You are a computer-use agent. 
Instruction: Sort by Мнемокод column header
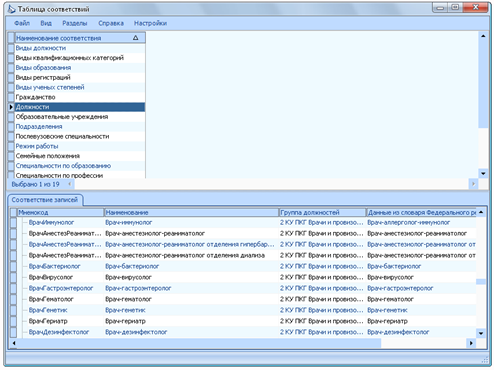[60, 212]
